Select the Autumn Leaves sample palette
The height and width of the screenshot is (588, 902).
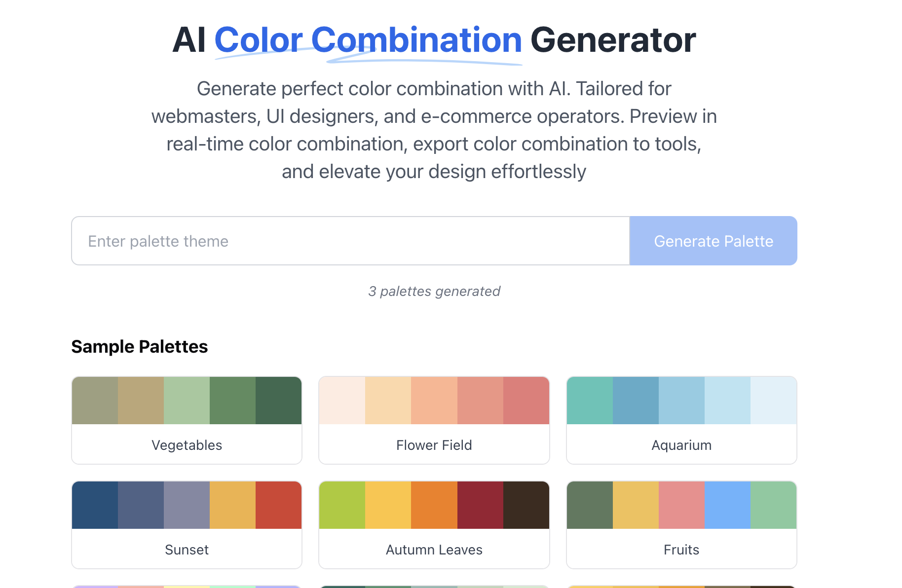(x=434, y=550)
